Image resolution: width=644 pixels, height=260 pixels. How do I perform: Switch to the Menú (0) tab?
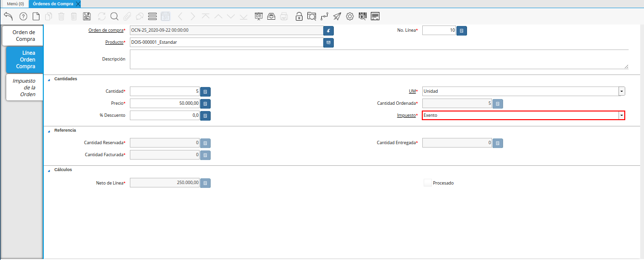(15, 3)
